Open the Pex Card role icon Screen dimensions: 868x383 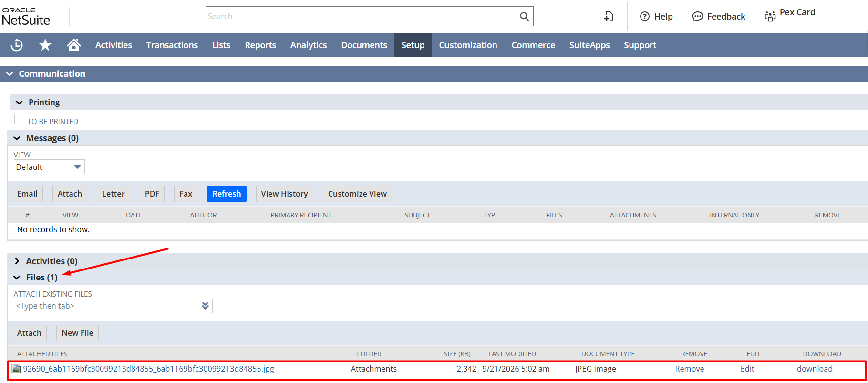click(770, 17)
